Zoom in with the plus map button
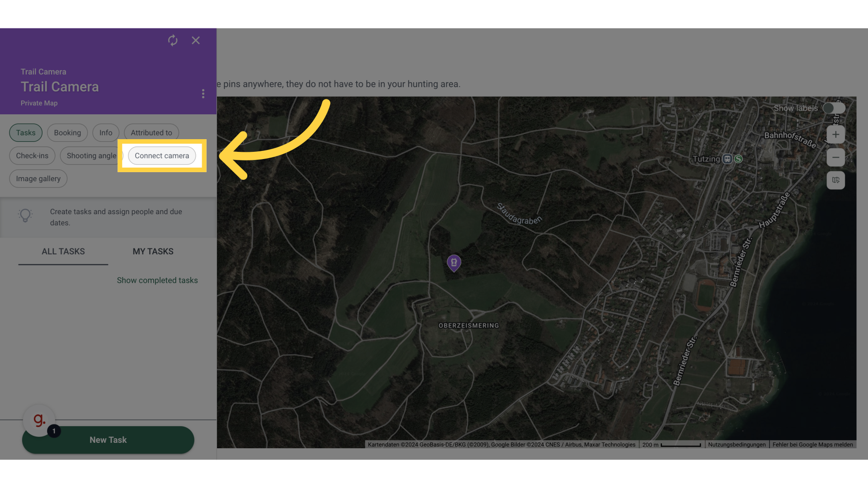Screen dimensions: 868x488 836,135
